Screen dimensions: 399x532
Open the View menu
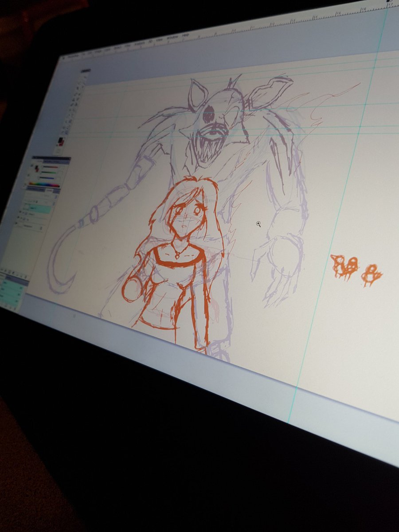[x=160, y=39]
